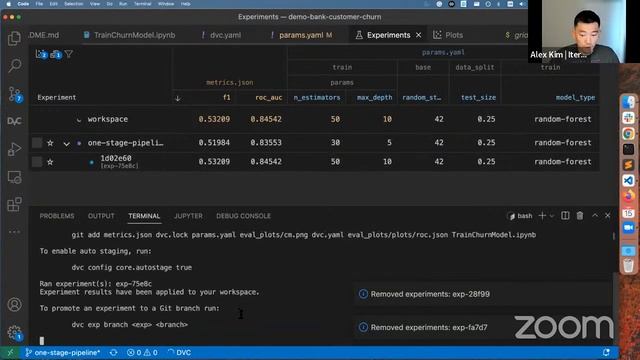Open Source Control view with badge
Screen dimensions: 640x360
pos(15,94)
